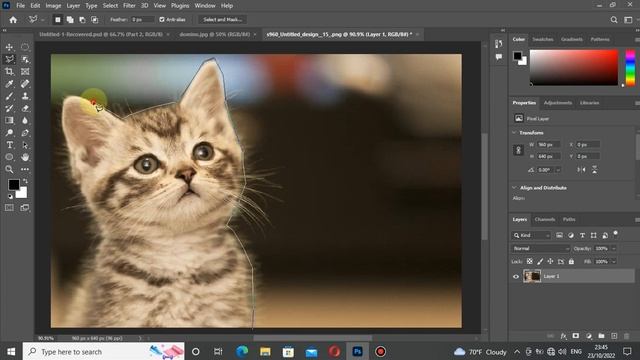
Task: Select the Eraser tool
Action: (25, 109)
